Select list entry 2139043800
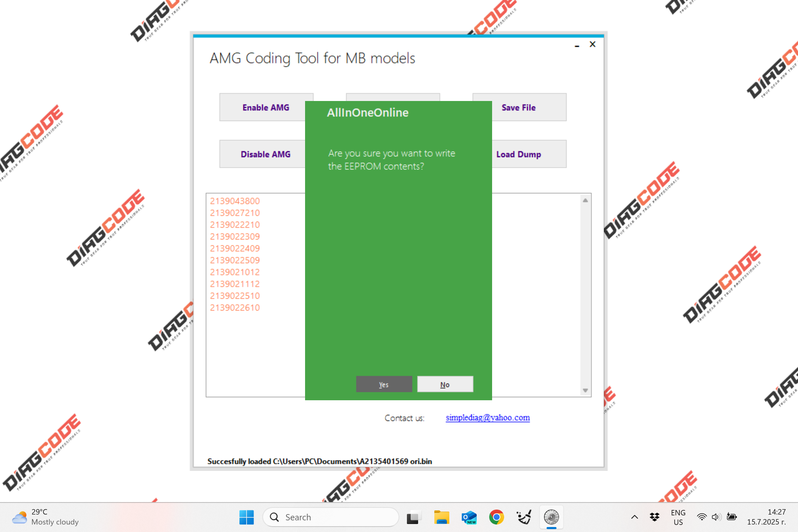The height and width of the screenshot is (532, 798). point(235,201)
